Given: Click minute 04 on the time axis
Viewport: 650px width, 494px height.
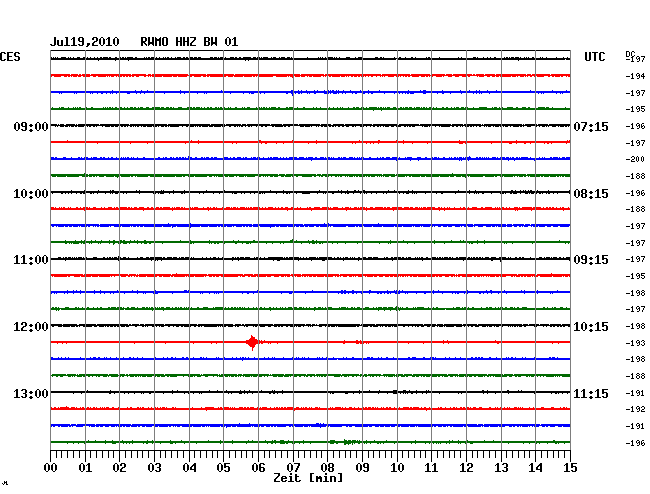Looking at the screenshot, I should tap(189, 468).
